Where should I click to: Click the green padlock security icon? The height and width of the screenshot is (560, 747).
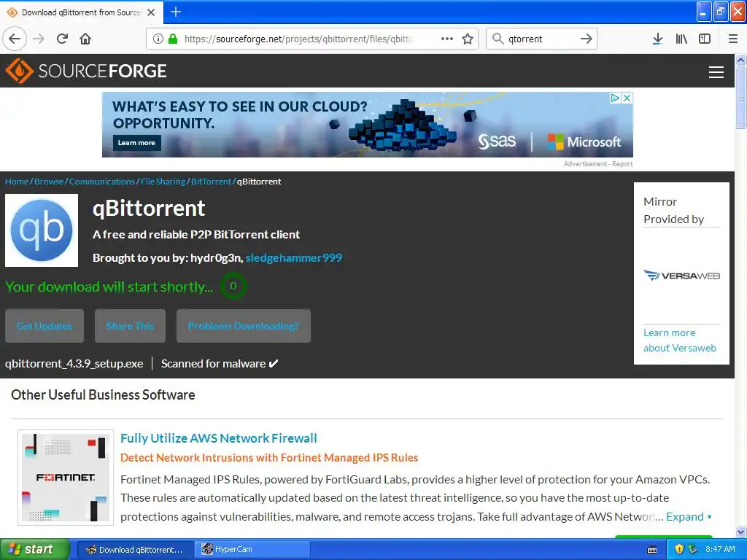173,39
